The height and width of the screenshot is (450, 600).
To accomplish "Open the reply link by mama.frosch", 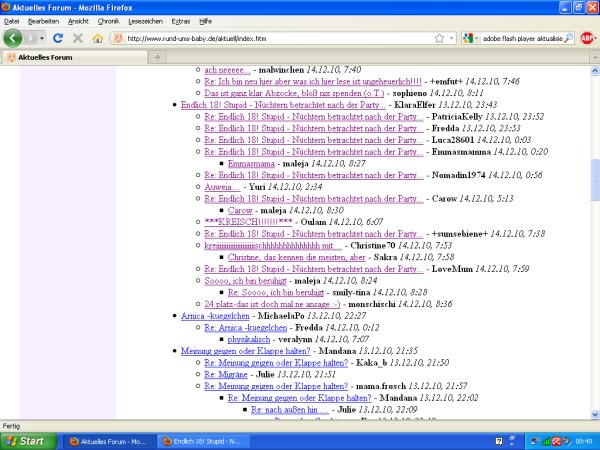I will [x=276, y=386].
